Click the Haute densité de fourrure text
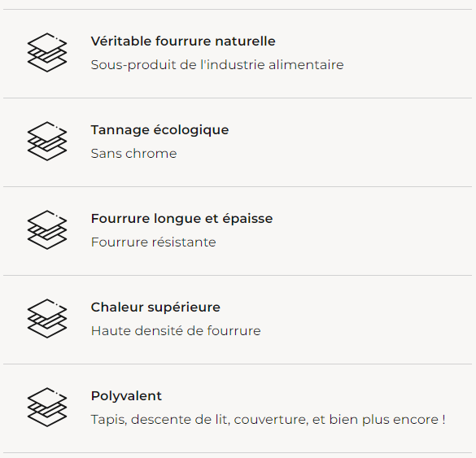Screen dimensions: 476x458 tap(176, 331)
